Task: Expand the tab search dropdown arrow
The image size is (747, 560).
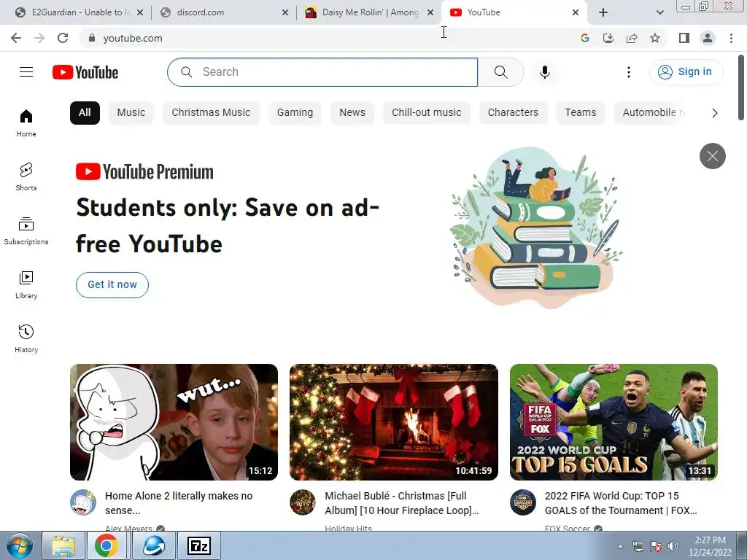Action: [x=659, y=12]
